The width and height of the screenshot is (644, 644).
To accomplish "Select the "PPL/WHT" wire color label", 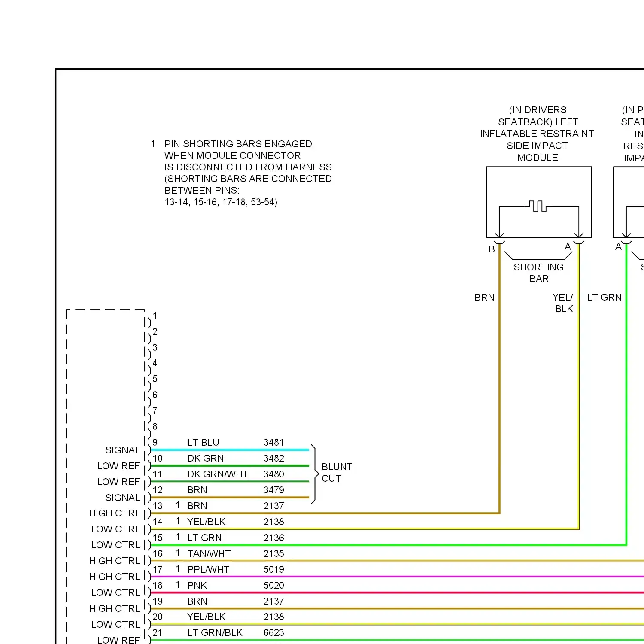I will pyautogui.click(x=208, y=569).
